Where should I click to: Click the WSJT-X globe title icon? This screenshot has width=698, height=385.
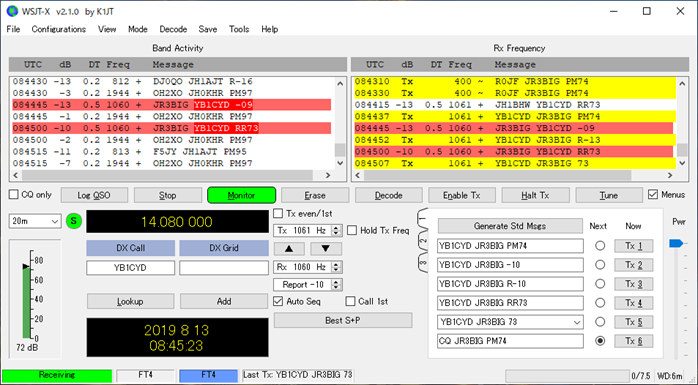[12, 11]
